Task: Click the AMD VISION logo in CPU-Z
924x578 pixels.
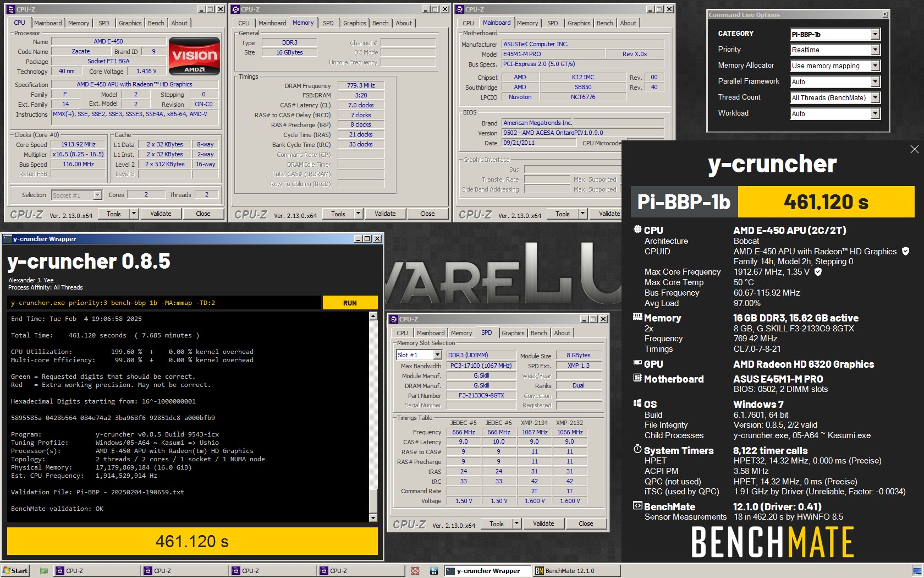Action: point(194,56)
